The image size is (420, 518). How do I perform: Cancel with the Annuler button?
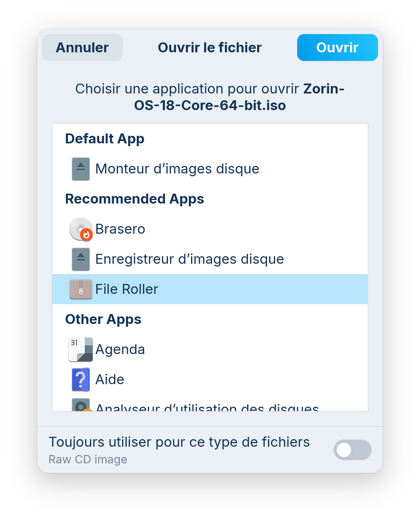pyautogui.click(x=82, y=48)
